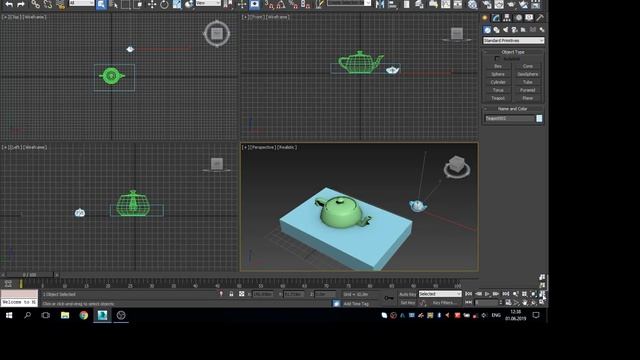
Task: Switch to the Modify panel tab
Action: 496,18
